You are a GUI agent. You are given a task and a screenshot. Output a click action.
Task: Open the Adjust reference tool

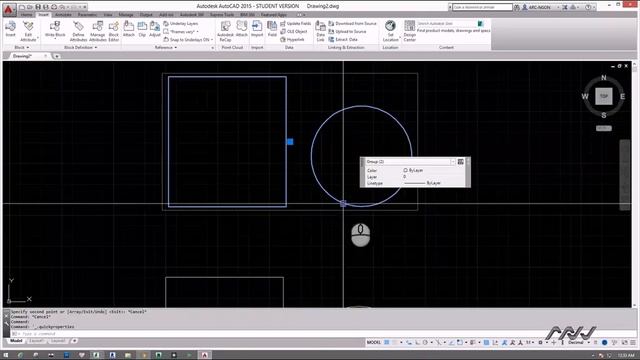tap(155, 29)
